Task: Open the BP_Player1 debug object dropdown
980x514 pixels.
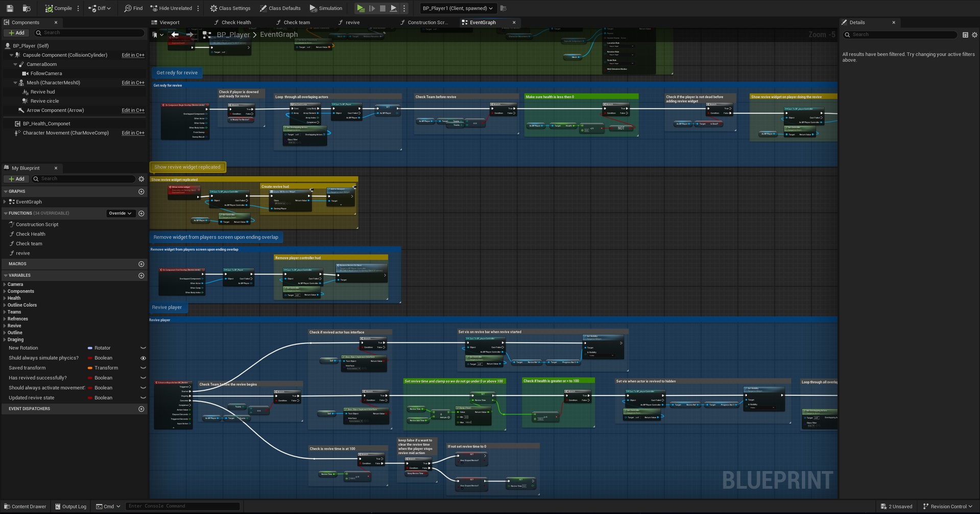Action: 457,8
